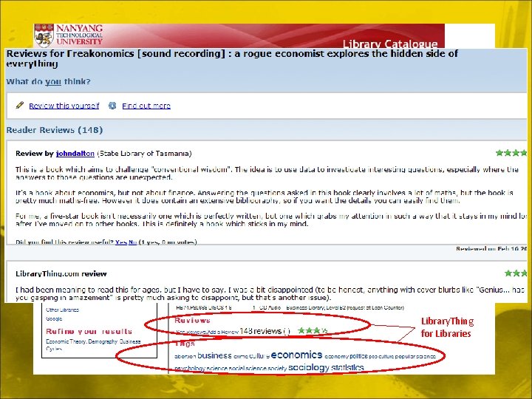This screenshot has height=399, width=532.
Task: Click the psychology tag
Action: click(190, 369)
